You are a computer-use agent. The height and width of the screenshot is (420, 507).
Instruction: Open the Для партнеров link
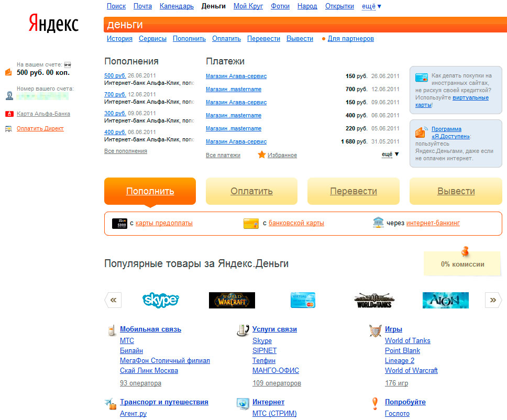(351, 38)
